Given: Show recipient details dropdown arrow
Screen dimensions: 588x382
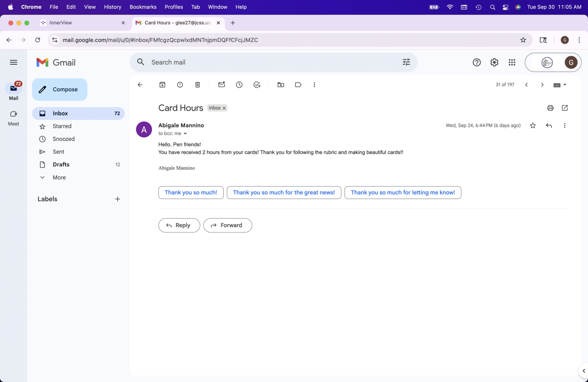Looking at the screenshot, I should (x=186, y=134).
